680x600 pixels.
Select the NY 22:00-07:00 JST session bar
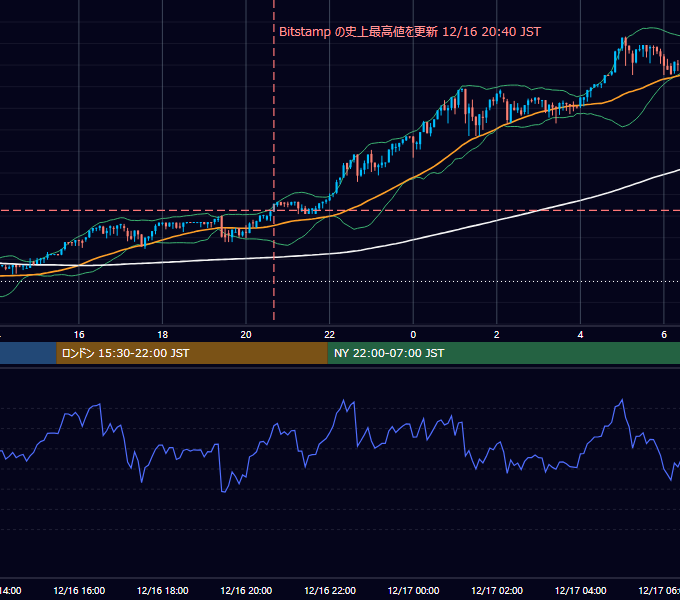pos(503,353)
